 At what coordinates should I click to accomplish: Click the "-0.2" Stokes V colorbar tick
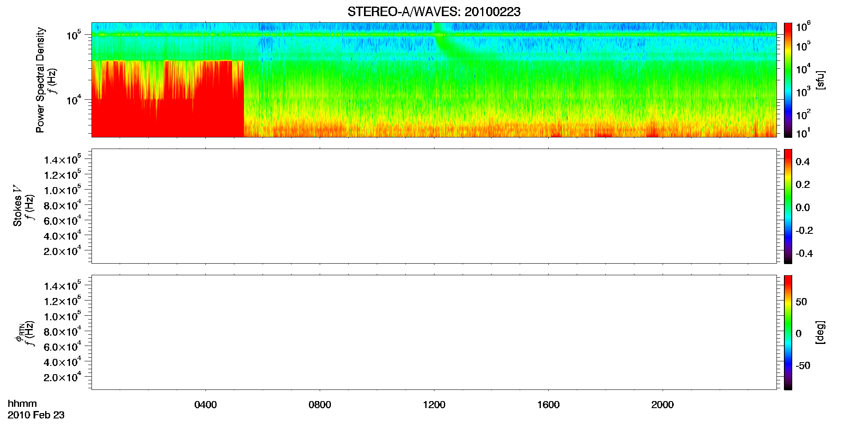click(x=804, y=231)
